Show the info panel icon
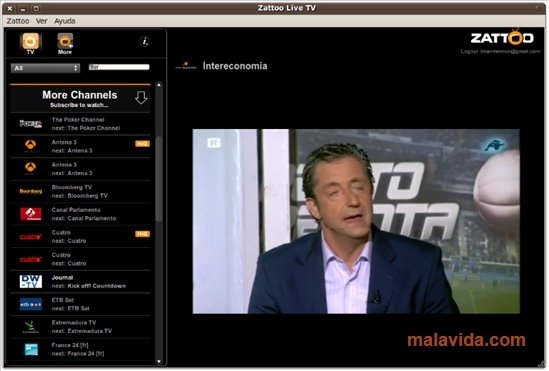Screen dimensions: 549x371 tap(145, 41)
